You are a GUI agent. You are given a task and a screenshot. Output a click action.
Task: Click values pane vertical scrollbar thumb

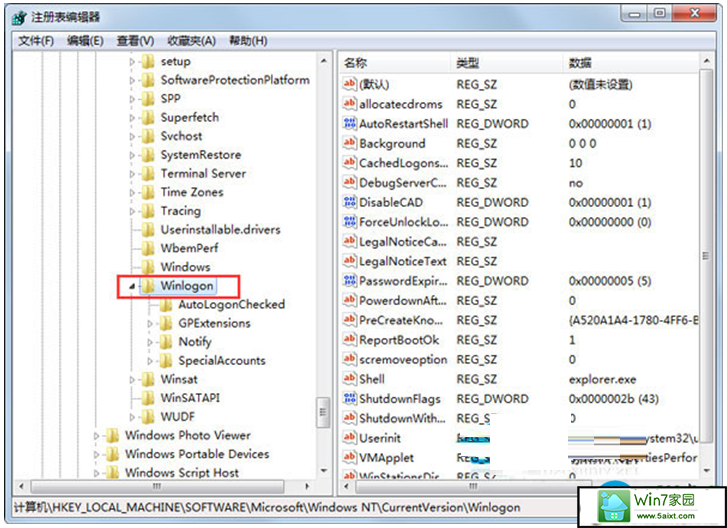point(706,256)
